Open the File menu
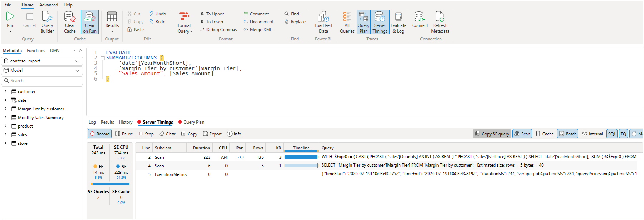The height and width of the screenshot is (220, 644). click(x=8, y=5)
